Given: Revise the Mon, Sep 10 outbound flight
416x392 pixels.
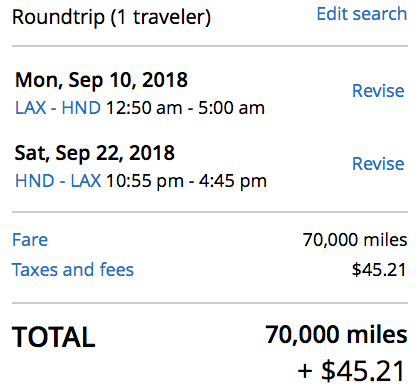Looking at the screenshot, I should [378, 91].
